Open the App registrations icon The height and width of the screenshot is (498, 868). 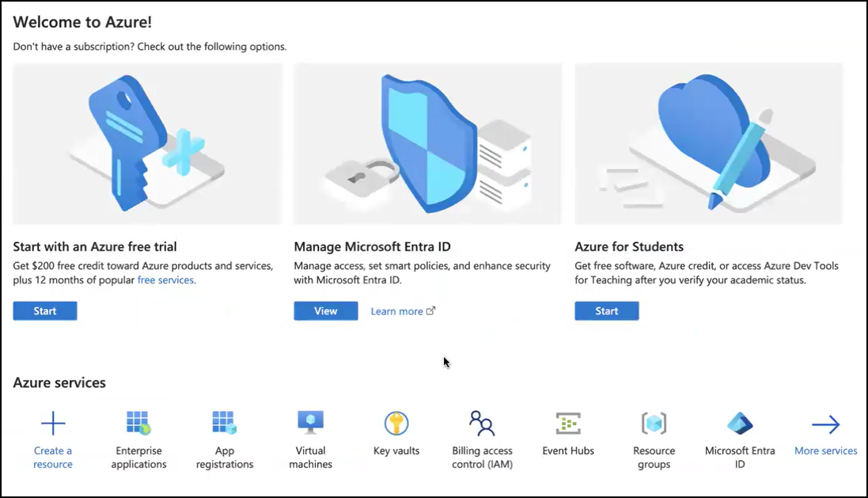tap(224, 424)
